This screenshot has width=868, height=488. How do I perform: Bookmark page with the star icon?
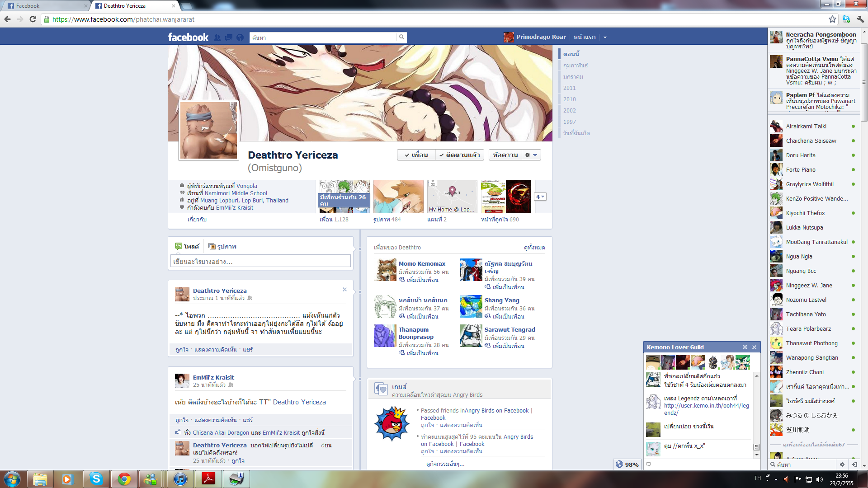click(832, 19)
